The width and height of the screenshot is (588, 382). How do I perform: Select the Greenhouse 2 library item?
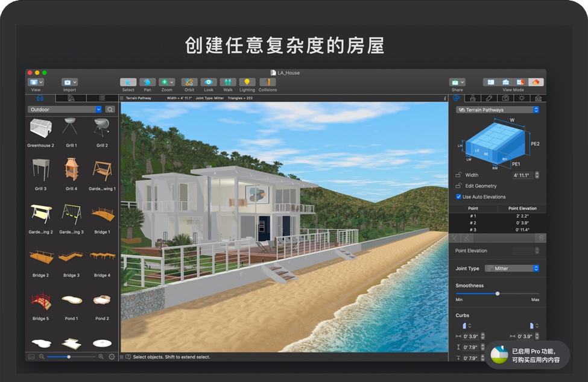(40, 133)
